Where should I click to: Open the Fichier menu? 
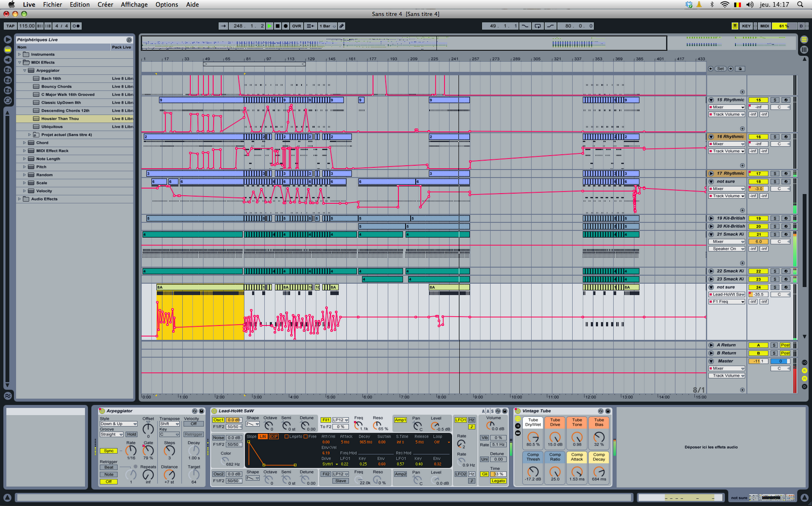coord(52,5)
